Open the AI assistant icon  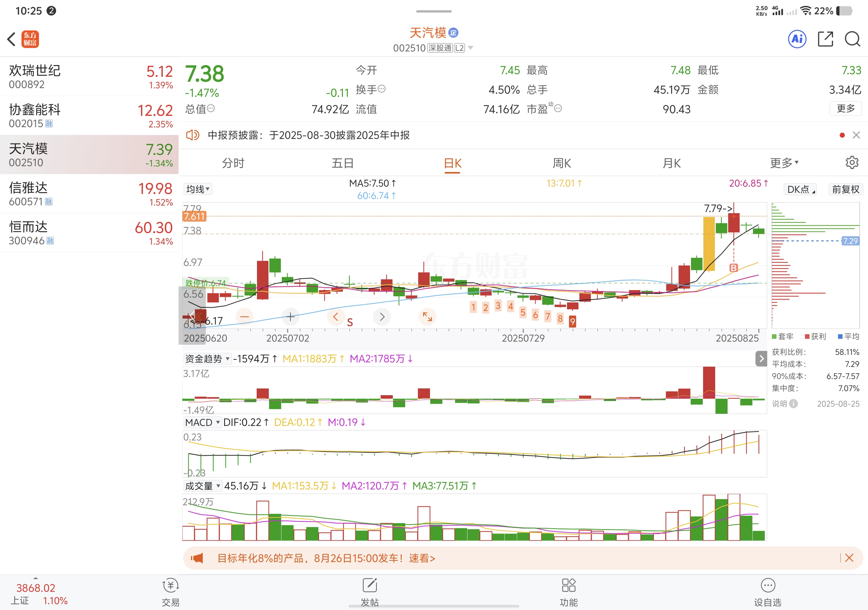[797, 39]
